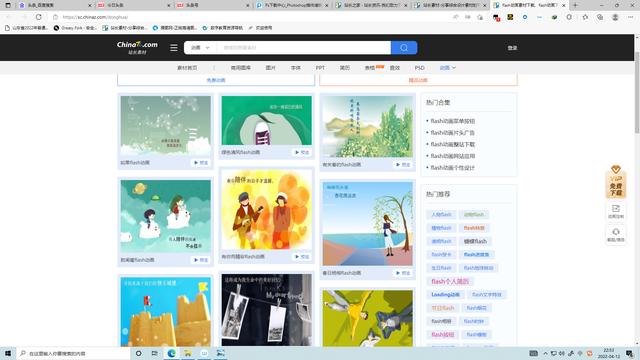The width and height of the screenshot is (640, 360).
Task: Open the green sneaker flash animation thumbnail
Action: click(267, 120)
